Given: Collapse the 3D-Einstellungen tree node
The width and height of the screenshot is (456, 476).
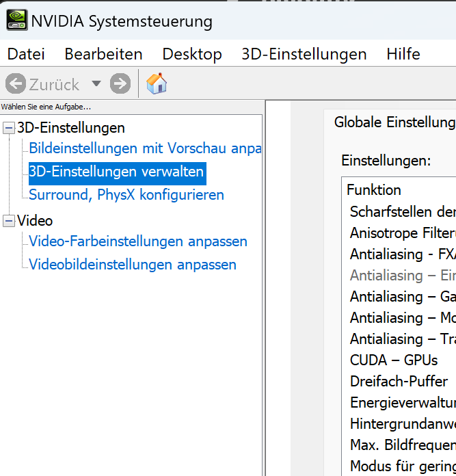Looking at the screenshot, I should point(9,128).
